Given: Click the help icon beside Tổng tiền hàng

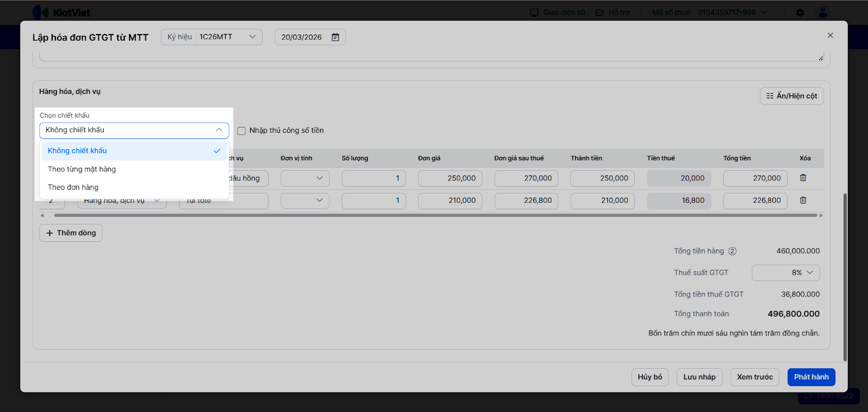Looking at the screenshot, I should pos(732,251).
